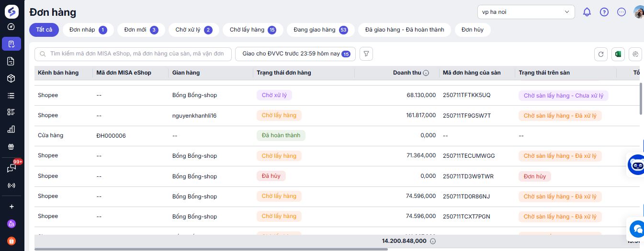Viewport: 644px width, 251px height.
Task: Switch to the 'Đơn hủy' tab
Action: click(x=473, y=30)
